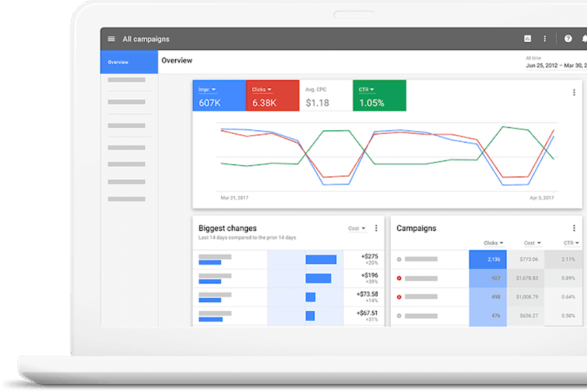
Task: Click the +$196 change row bar
Action: pyautogui.click(x=318, y=278)
